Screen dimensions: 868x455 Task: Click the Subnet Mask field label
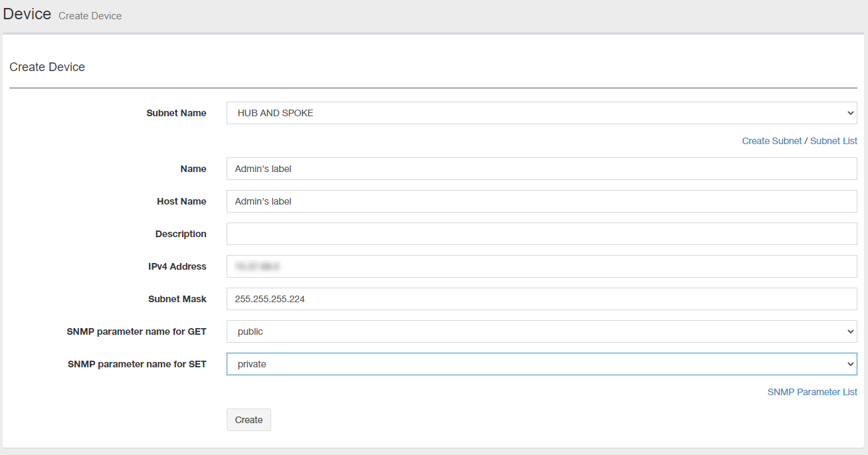tap(177, 299)
